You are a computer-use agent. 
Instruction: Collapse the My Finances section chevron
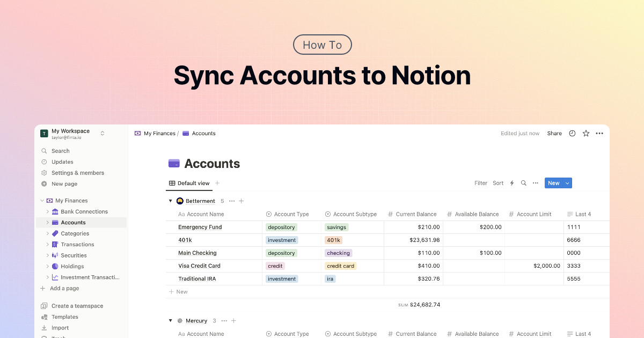(42, 200)
